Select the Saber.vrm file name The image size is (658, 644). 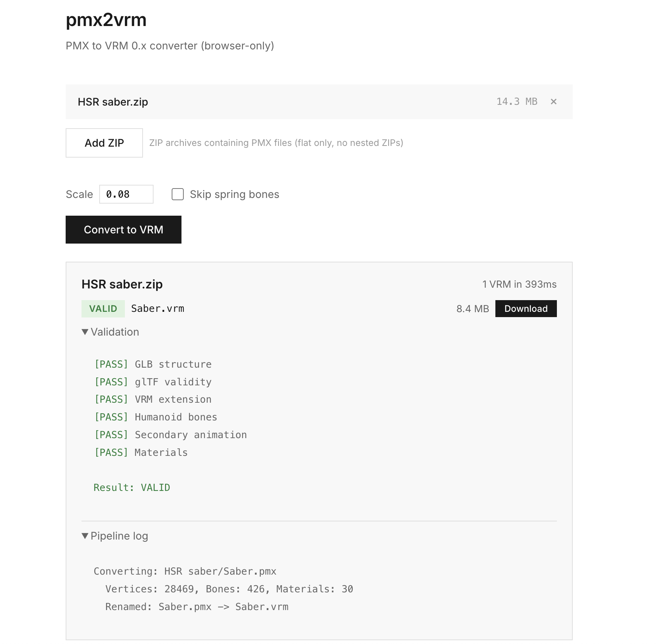tap(157, 308)
